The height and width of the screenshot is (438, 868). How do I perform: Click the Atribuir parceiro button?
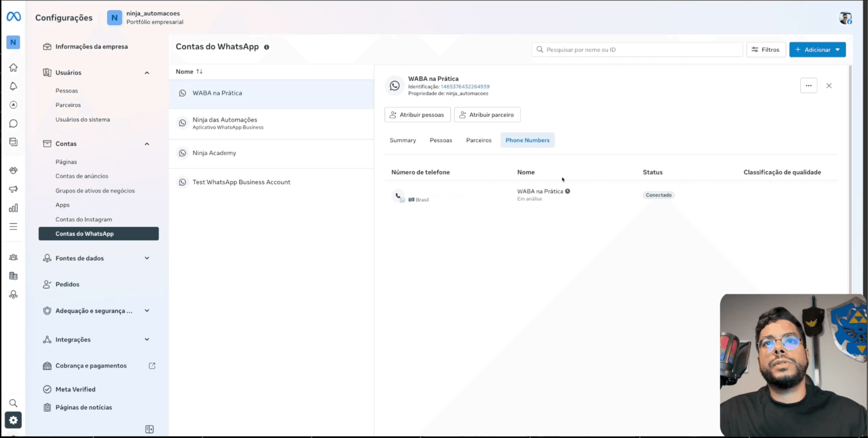487,114
